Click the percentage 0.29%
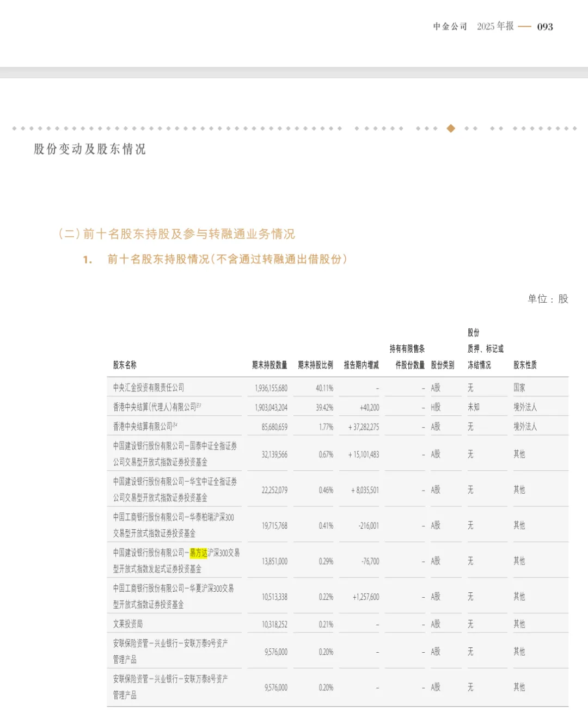588x711 pixels. coord(326,561)
